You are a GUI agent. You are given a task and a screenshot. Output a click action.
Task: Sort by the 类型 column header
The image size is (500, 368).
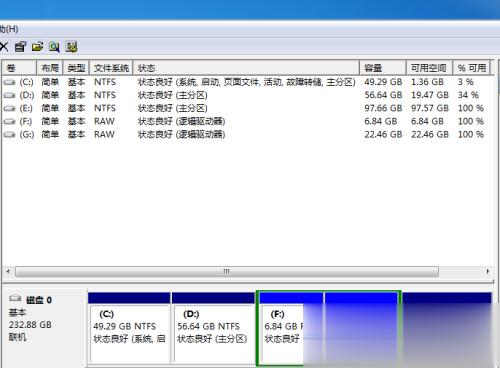click(x=76, y=68)
